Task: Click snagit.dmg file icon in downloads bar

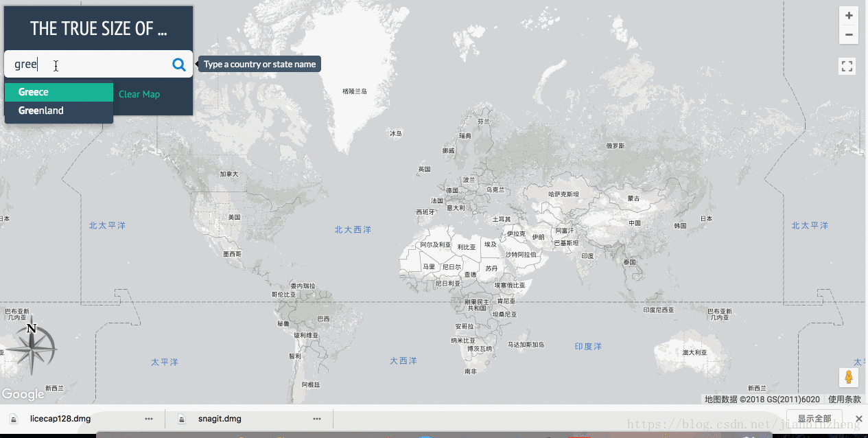Action: coord(182,419)
